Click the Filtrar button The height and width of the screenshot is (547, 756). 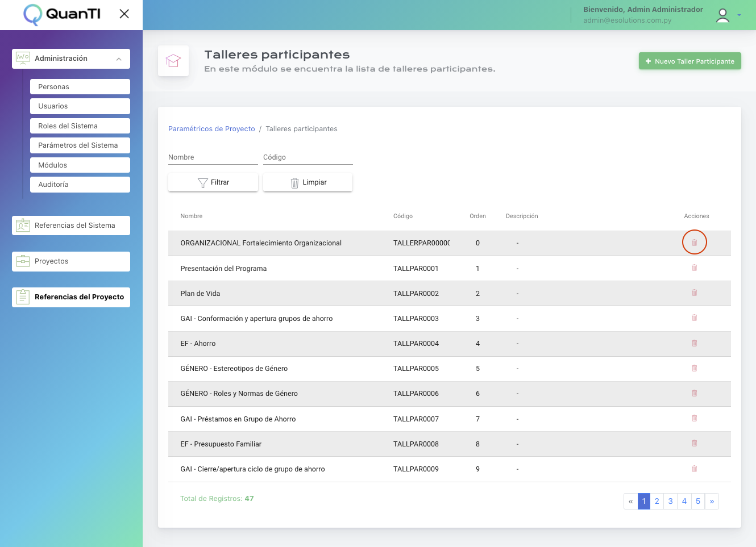(213, 182)
